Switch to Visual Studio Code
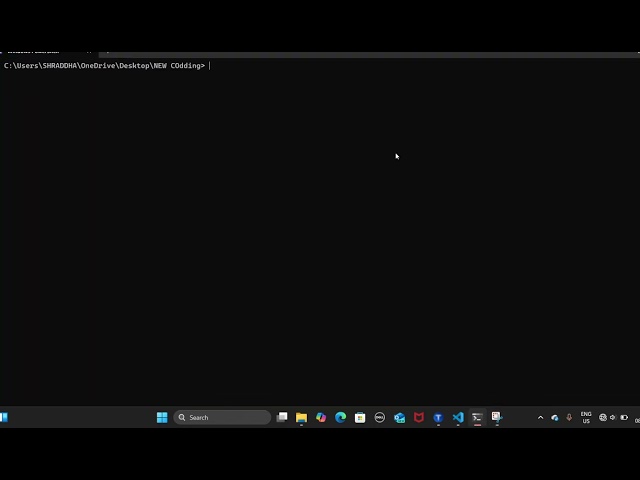Screen dimensions: 640x480 (x=458, y=417)
